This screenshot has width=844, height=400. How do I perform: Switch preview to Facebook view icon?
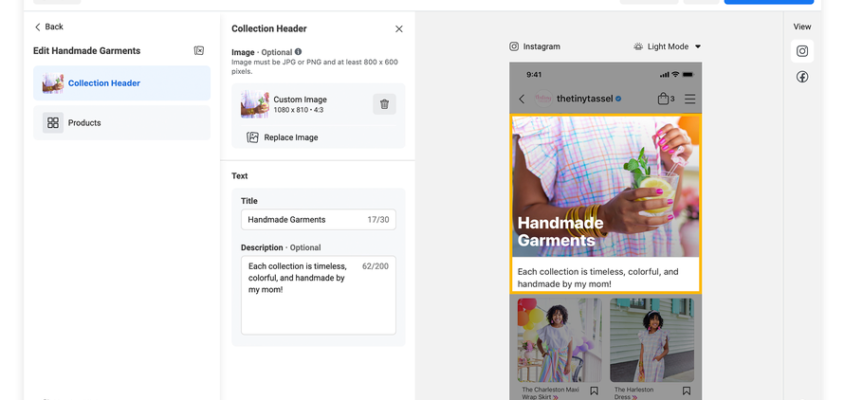802,77
